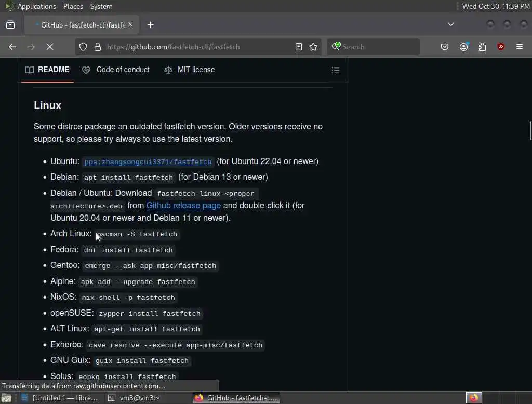Click the site padlock security icon

pyautogui.click(x=98, y=47)
